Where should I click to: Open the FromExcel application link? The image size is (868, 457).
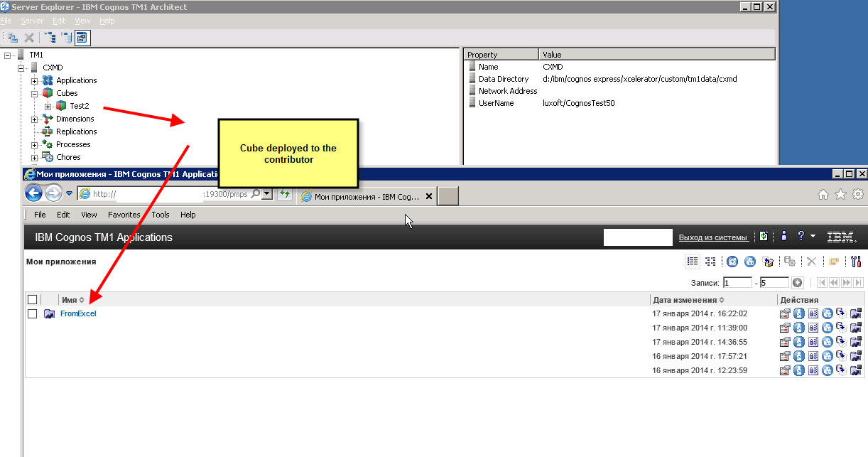tap(78, 313)
